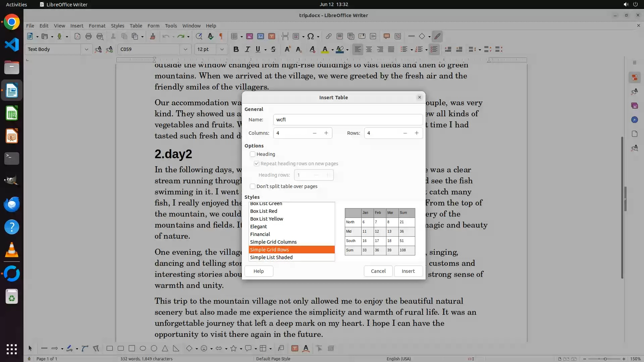644x362 pixels.
Task: Click Cancel in Insert Table dialog
Action: pyautogui.click(x=378, y=271)
